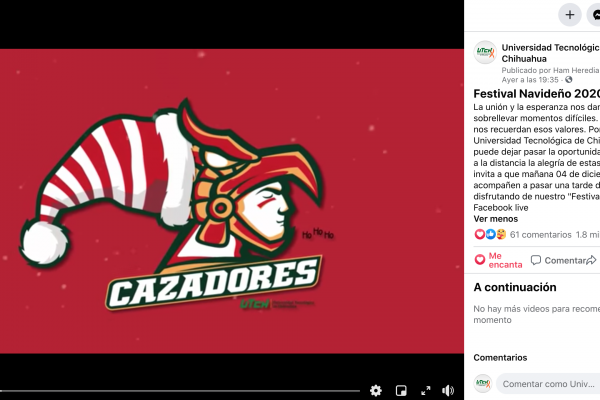Click the Ayer a las 19:35 timestamp

[530, 80]
